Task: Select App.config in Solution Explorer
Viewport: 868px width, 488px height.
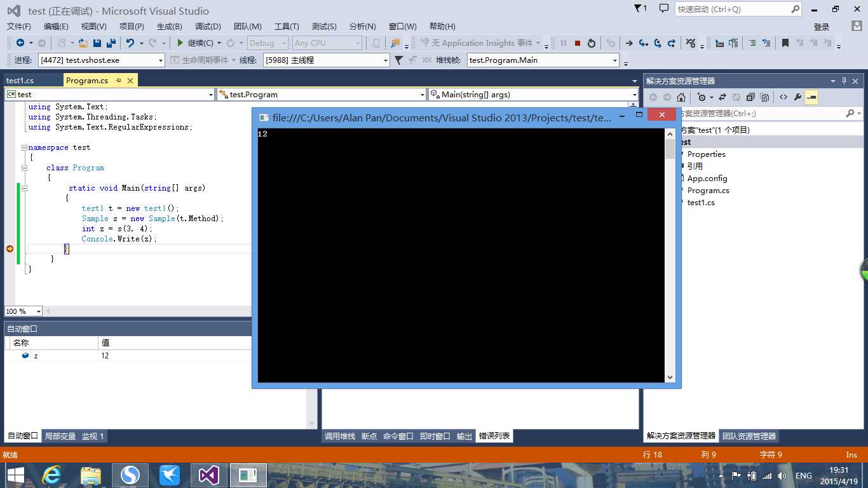Action: 707,179
